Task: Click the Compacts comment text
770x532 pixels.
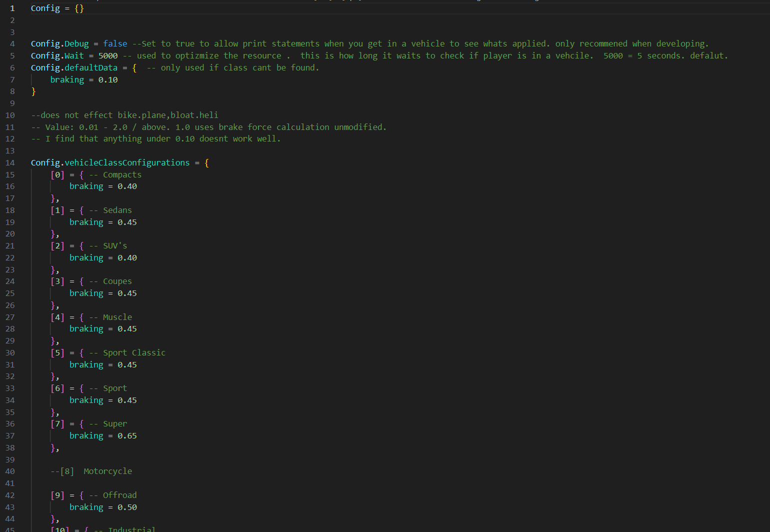Action: [122, 175]
